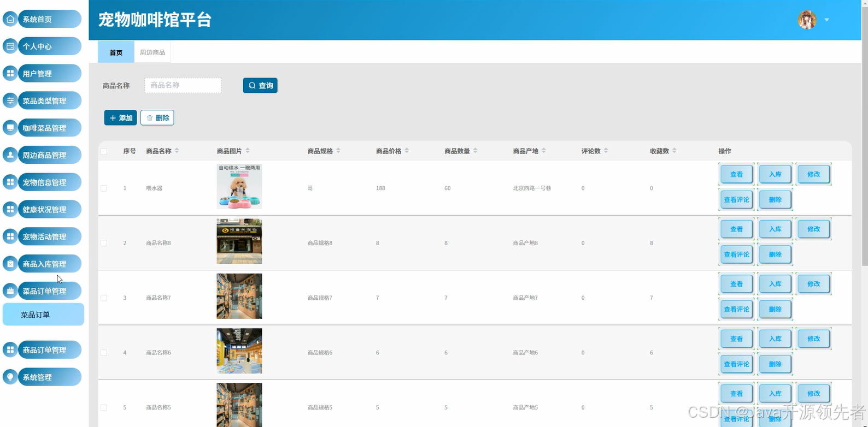Image resolution: width=868 pixels, height=427 pixels.
Task: Open the 菜品订单 submenu item
Action: point(43,315)
